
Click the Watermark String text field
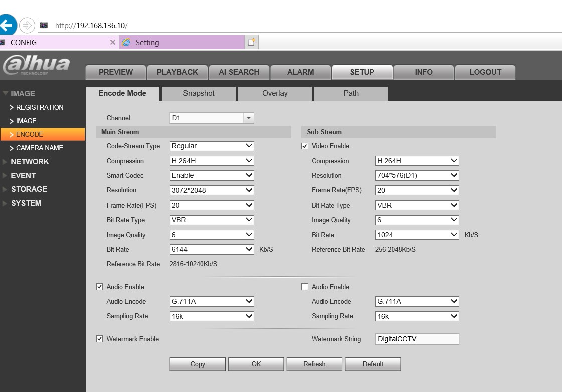point(417,339)
